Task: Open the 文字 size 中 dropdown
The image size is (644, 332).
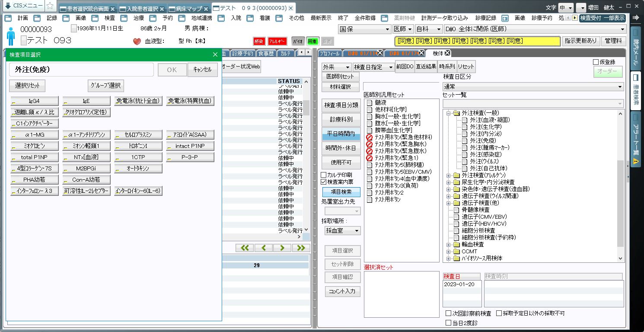Action: click(x=566, y=8)
